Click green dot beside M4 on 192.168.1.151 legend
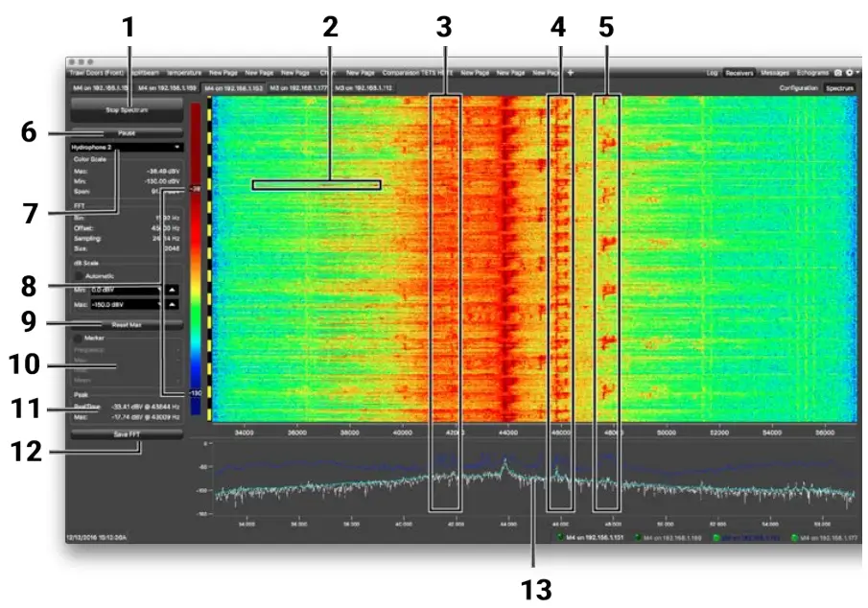The width and height of the screenshot is (868, 608). 560,537
